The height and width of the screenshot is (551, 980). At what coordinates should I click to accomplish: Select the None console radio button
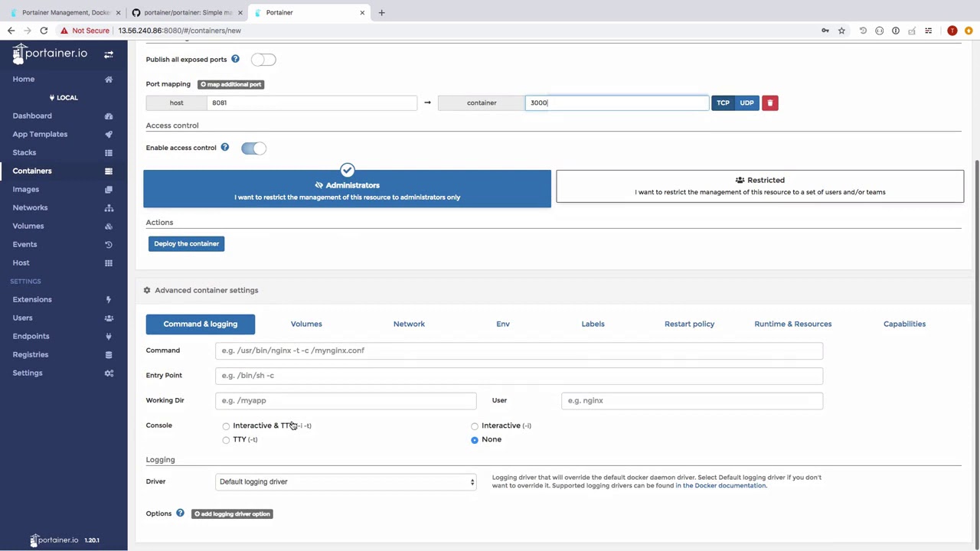point(475,440)
